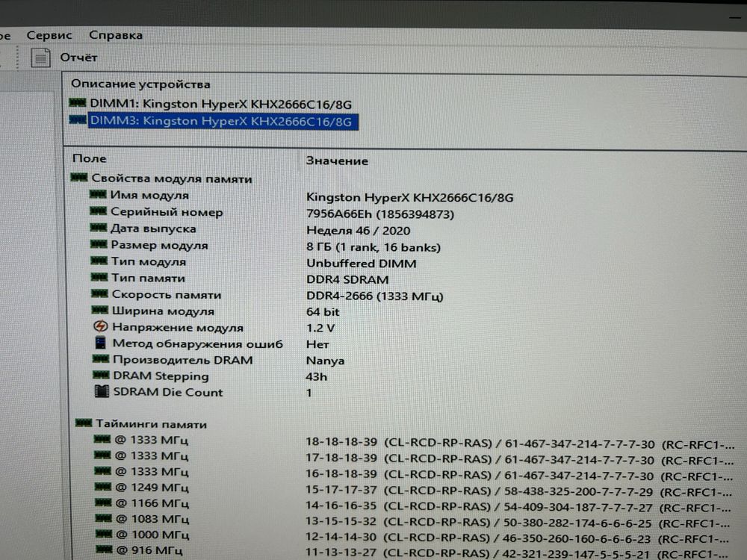Select the voltage value 1.2 V

[320, 328]
